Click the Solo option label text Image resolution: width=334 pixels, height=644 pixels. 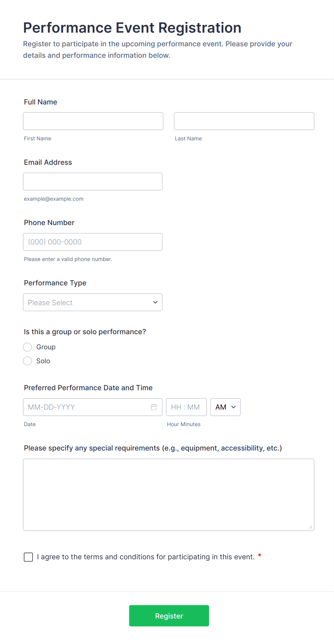coord(43,361)
